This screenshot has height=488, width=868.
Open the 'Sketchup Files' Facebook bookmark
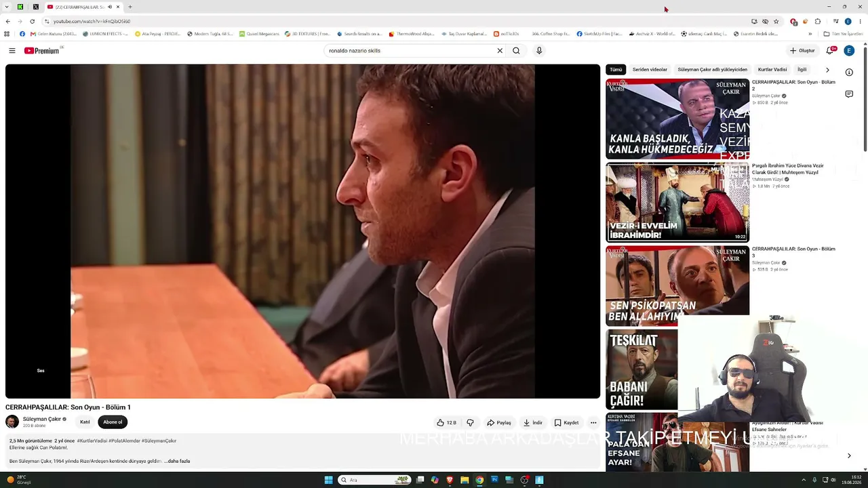click(x=599, y=34)
